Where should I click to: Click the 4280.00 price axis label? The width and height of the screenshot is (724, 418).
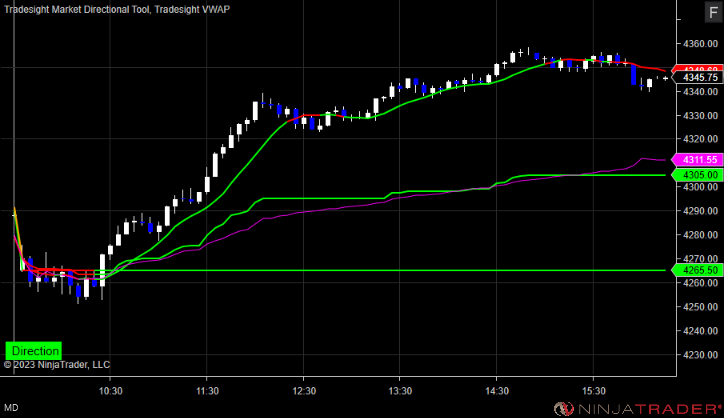point(700,235)
